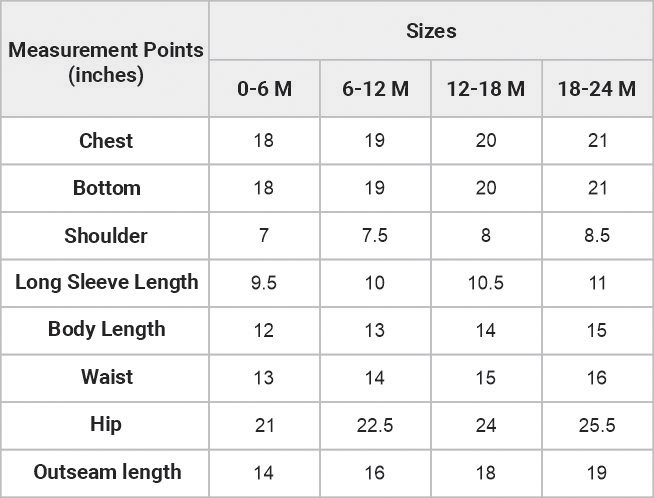Click the Hip row label

click(x=105, y=426)
